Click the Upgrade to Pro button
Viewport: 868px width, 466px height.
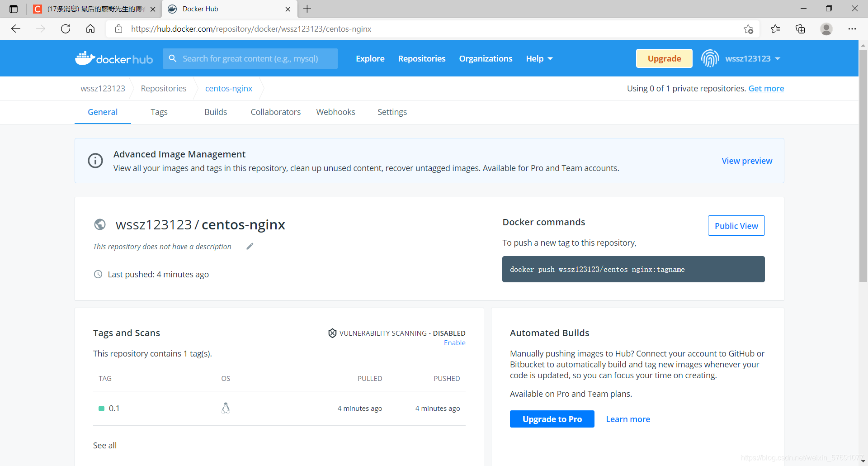pyautogui.click(x=552, y=419)
